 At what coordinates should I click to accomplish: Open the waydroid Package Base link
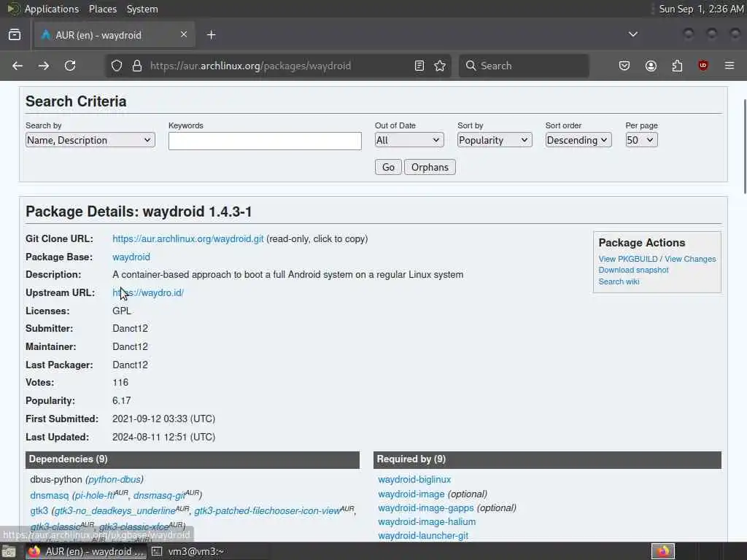point(131,257)
